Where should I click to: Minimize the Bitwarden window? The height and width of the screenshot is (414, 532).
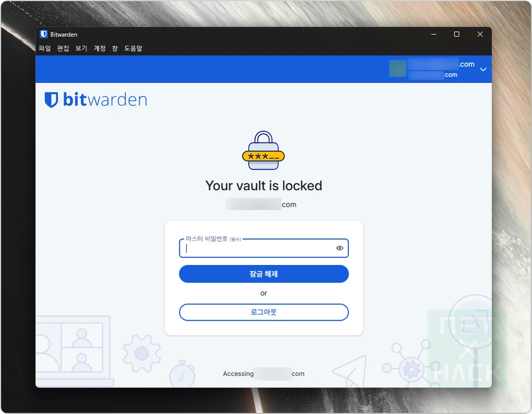pyautogui.click(x=434, y=34)
